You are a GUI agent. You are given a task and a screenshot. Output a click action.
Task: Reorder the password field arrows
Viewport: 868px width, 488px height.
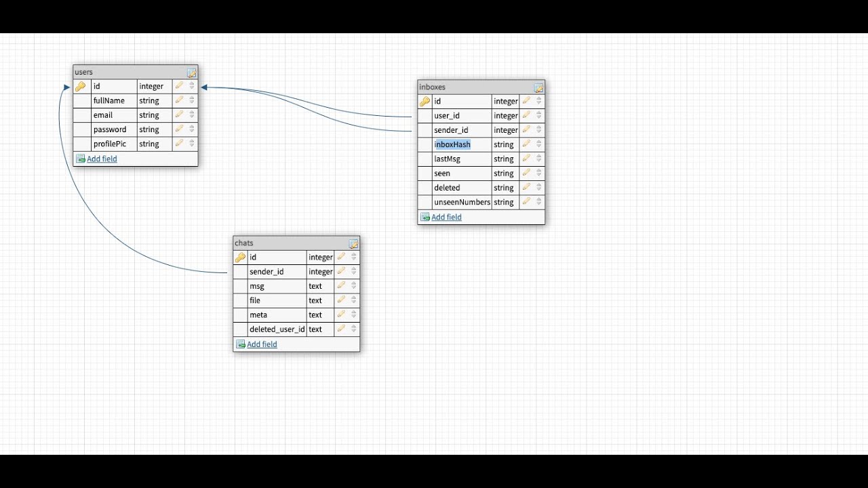pos(192,129)
